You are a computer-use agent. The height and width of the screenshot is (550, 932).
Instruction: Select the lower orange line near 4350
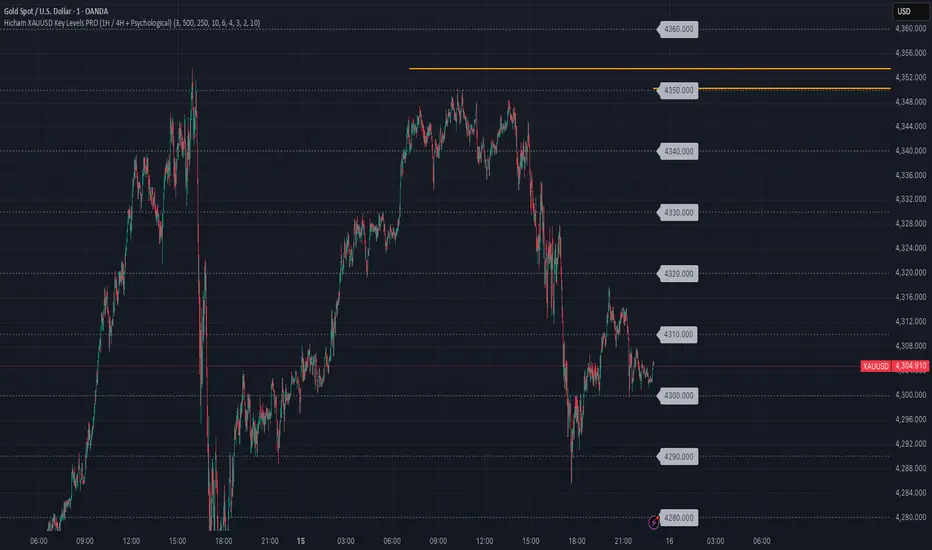pos(780,89)
